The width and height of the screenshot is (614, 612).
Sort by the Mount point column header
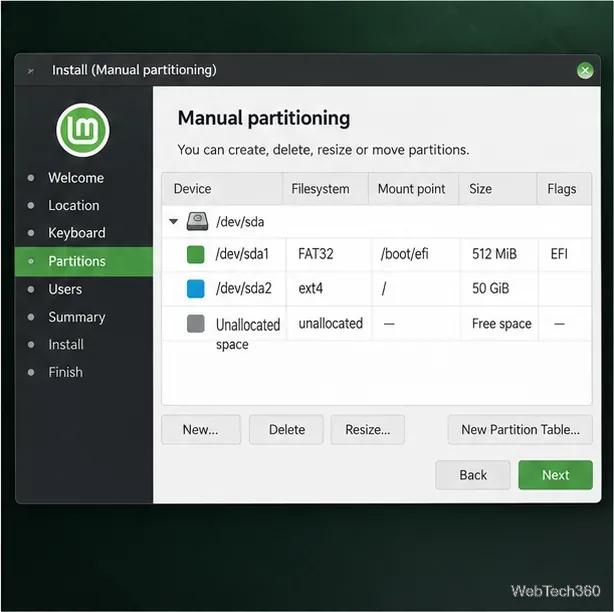click(413, 189)
